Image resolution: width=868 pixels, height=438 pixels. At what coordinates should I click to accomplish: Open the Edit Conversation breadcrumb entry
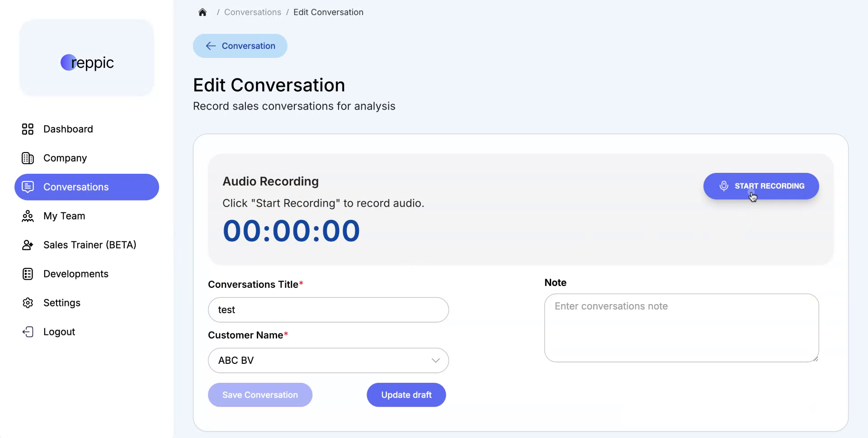click(x=328, y=12)
